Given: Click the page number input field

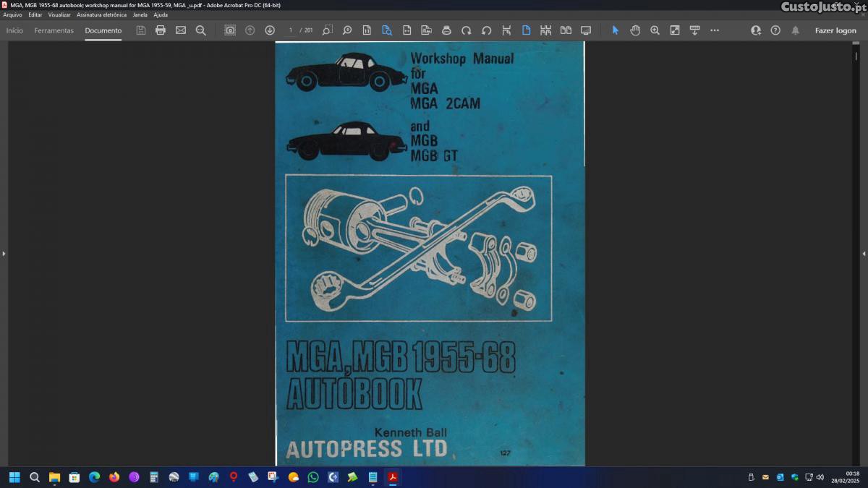Looking at the screenshot, I should tap(291, 30).
